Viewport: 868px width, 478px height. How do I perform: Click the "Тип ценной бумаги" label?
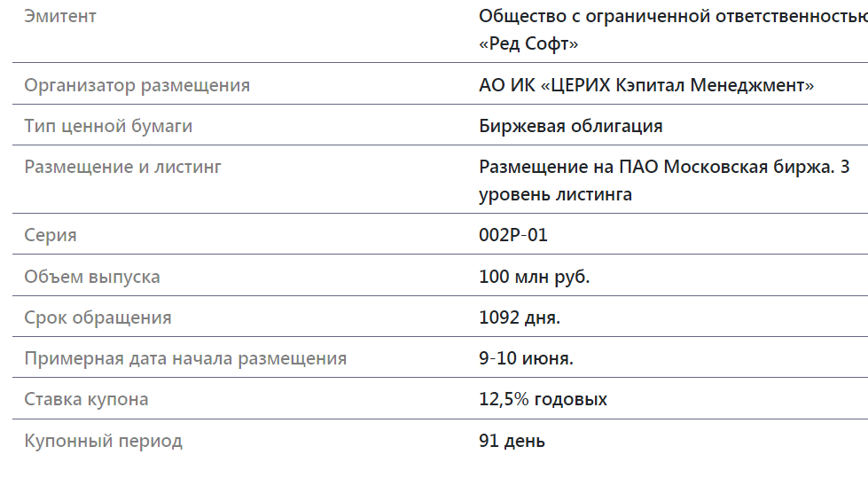click(x=108, y=126)
